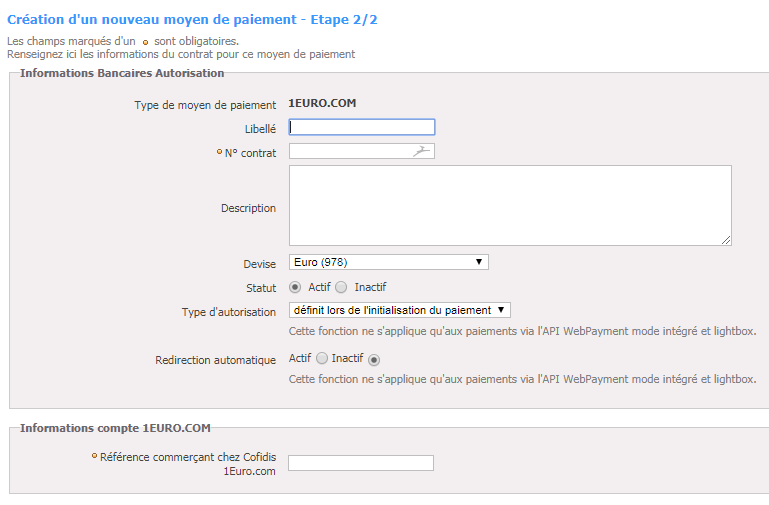This screenshot has width=769, height=505.
Task: Enable Actif for Redirection automatique
Action: tap(322, 358)
